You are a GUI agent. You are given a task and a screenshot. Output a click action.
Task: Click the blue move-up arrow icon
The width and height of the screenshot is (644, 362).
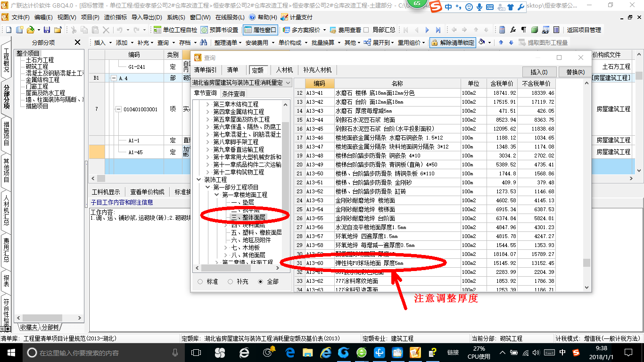click(501, 42)
